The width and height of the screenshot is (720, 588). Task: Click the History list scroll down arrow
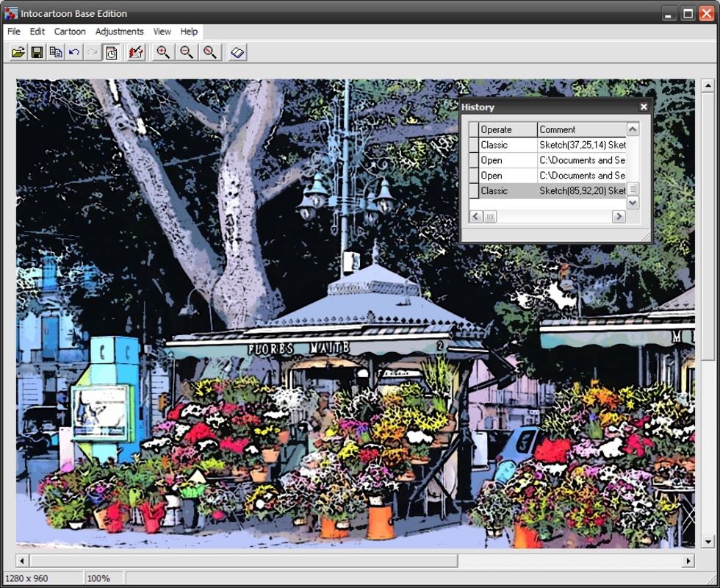(x=633, y=203)
